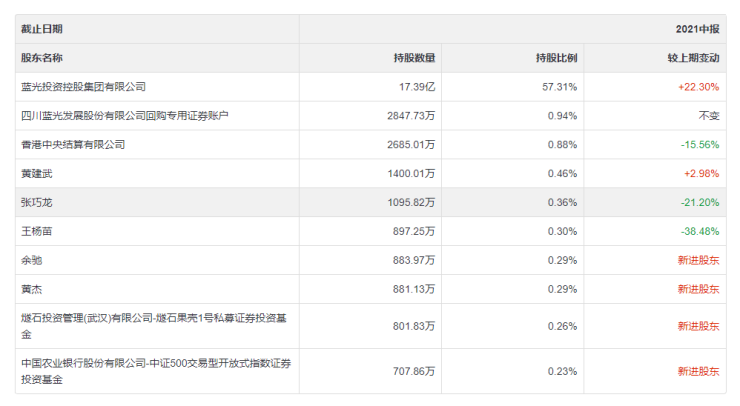Select shareholder name 张巧龙

point(37,203)
